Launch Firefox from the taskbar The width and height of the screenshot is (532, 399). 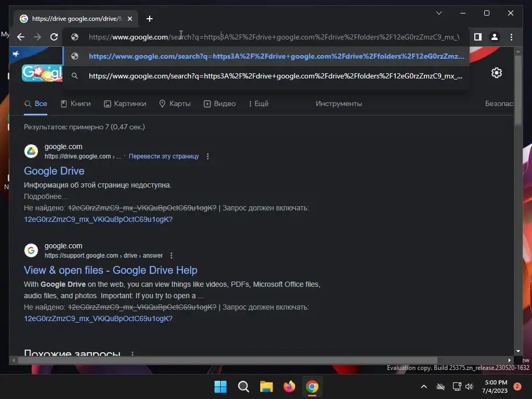[x=289, y=387]
